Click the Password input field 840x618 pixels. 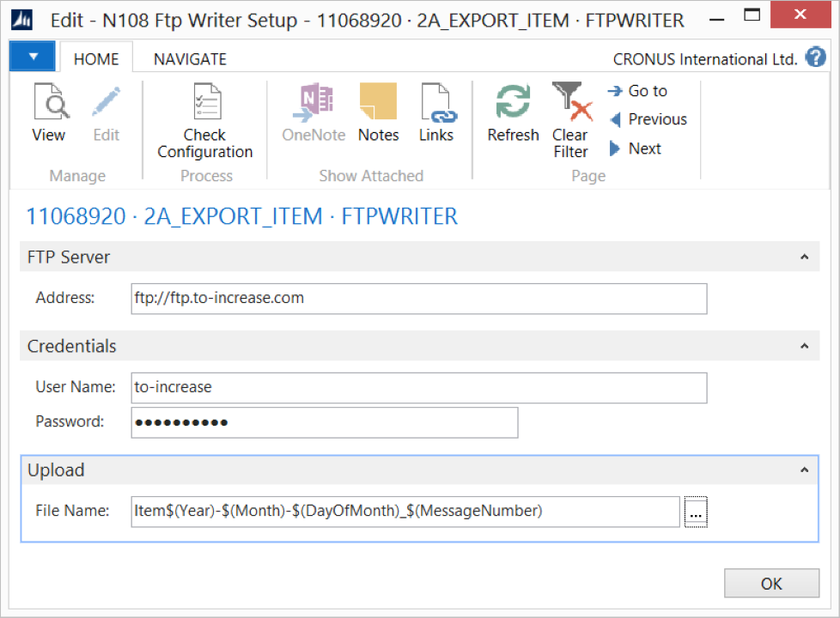325,422
